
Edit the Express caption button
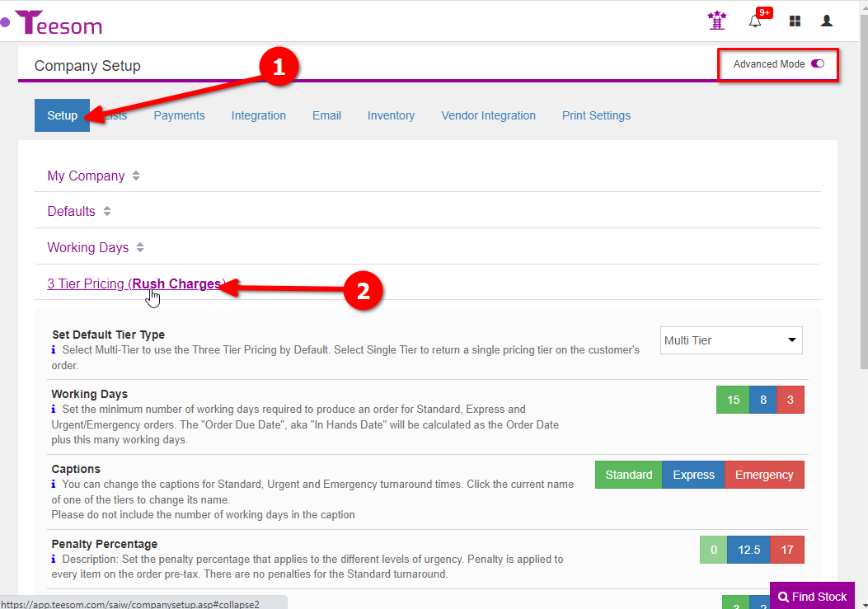[x=693, y=475]
